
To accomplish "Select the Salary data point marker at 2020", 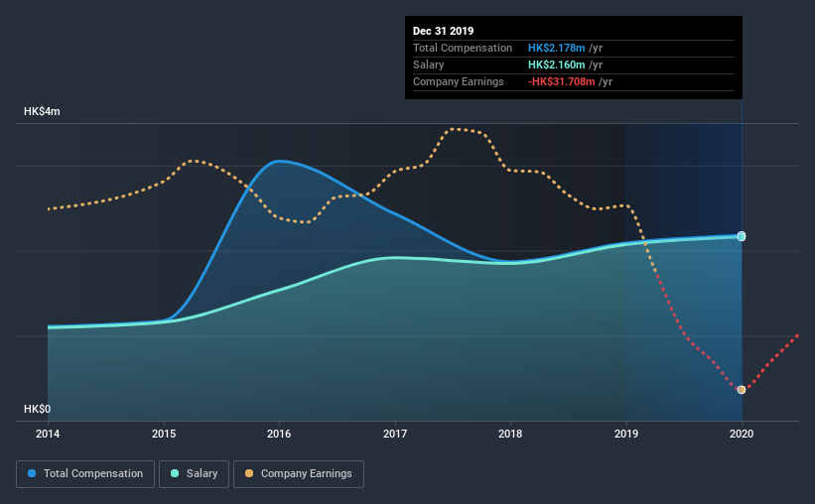I will 742,236.
